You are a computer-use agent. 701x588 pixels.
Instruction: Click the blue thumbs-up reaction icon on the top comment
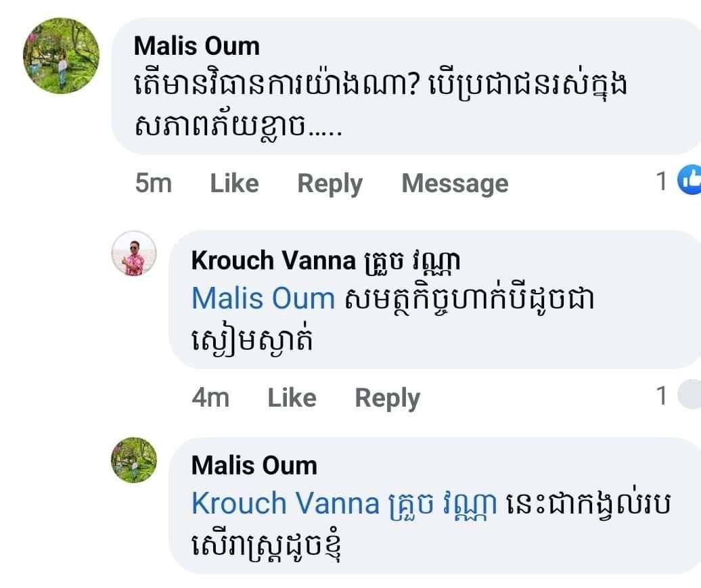tap(691, 180)
